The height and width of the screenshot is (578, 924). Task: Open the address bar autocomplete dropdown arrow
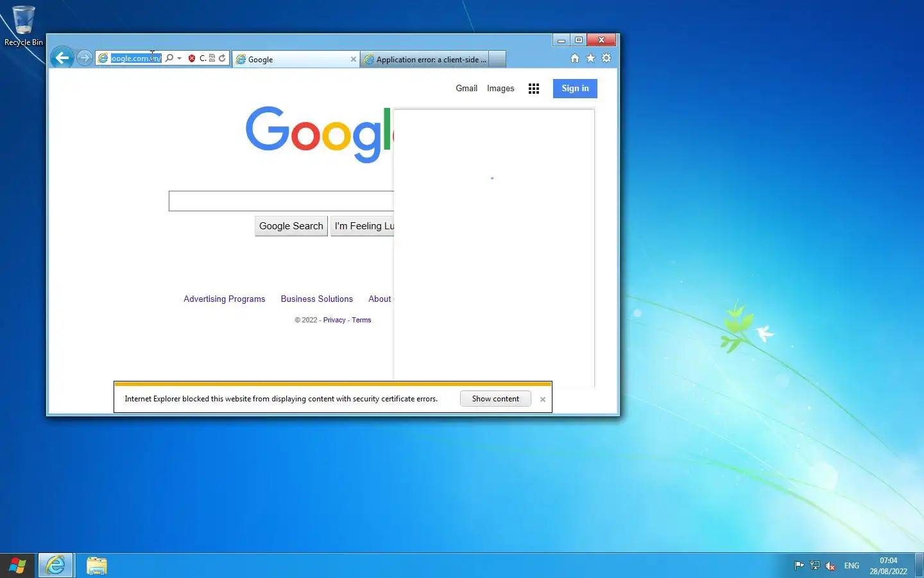coord(179,58)
